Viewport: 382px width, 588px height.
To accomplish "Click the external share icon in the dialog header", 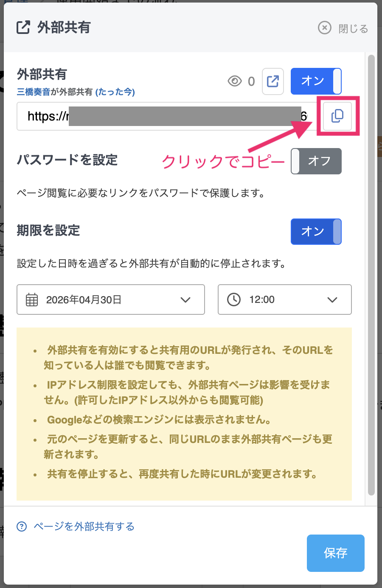I will click(24, 28).
